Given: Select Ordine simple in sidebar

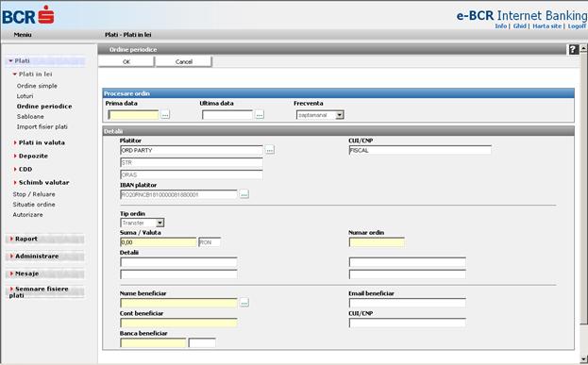Looking at the screenshot, I should tap(37, 86).
